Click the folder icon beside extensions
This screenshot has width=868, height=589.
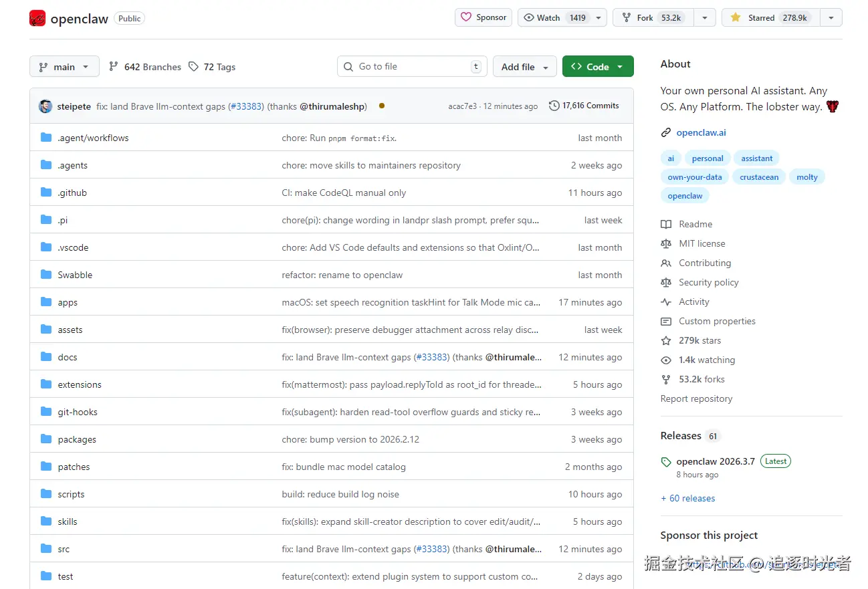pos(46,384)
